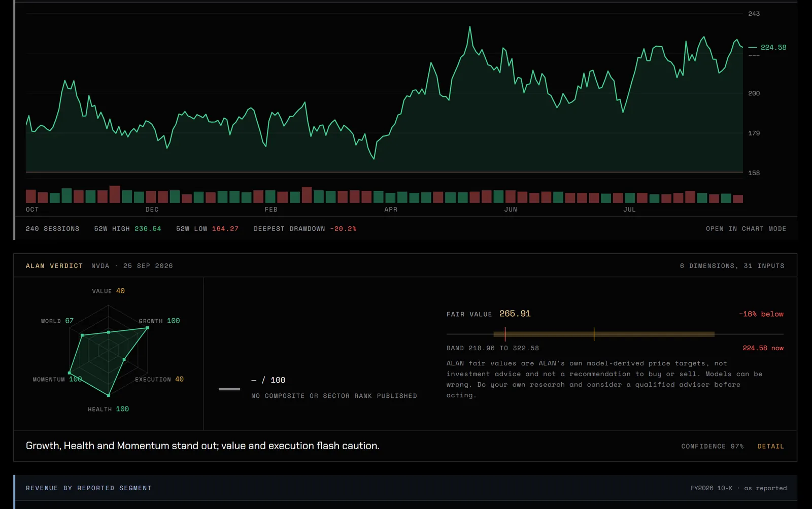Image resolution: width=812 pixels, height=509 pixels.
Task: Click the price chart peak near April
Action: coord(470,27)
